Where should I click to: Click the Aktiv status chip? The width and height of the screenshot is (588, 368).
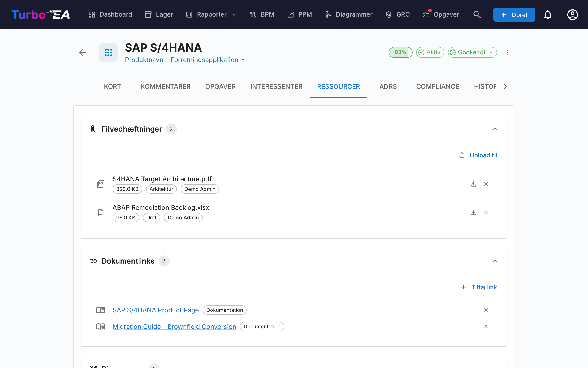coord(430,52)
